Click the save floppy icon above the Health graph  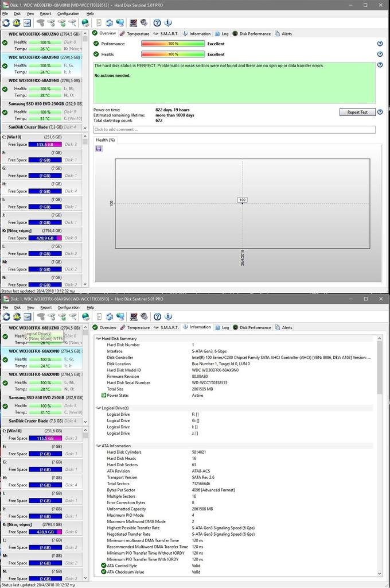tap(99, 149)
